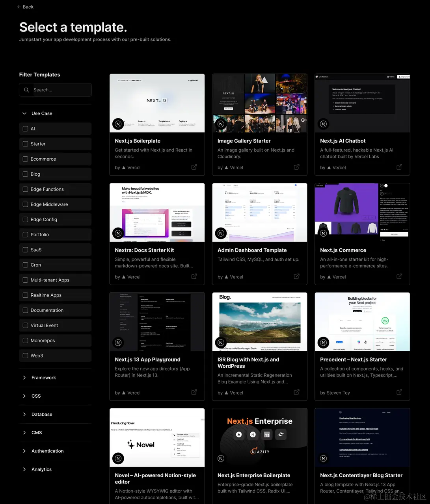
Task: Open the Next.js Commerce title
Action: click(x=343, y=250)
